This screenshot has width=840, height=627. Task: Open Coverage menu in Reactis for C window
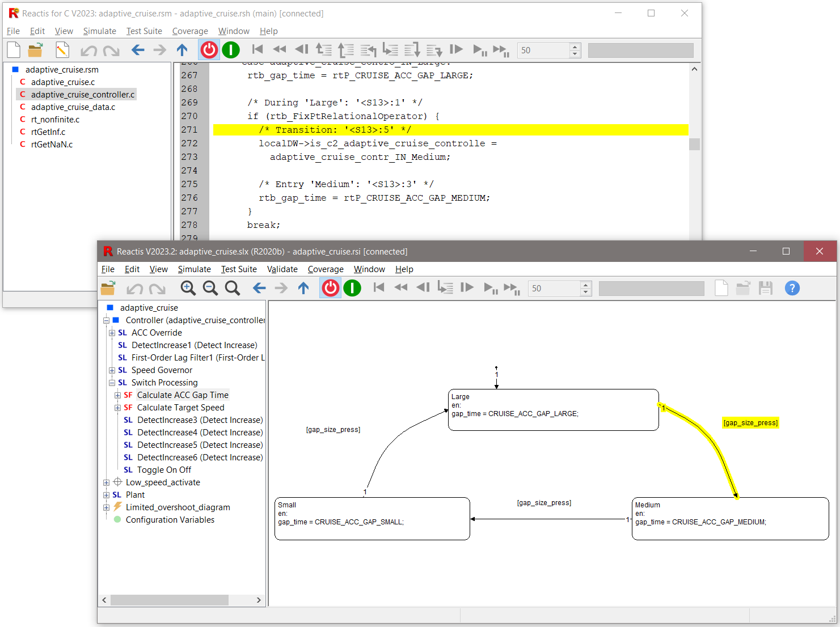point(190,31)
